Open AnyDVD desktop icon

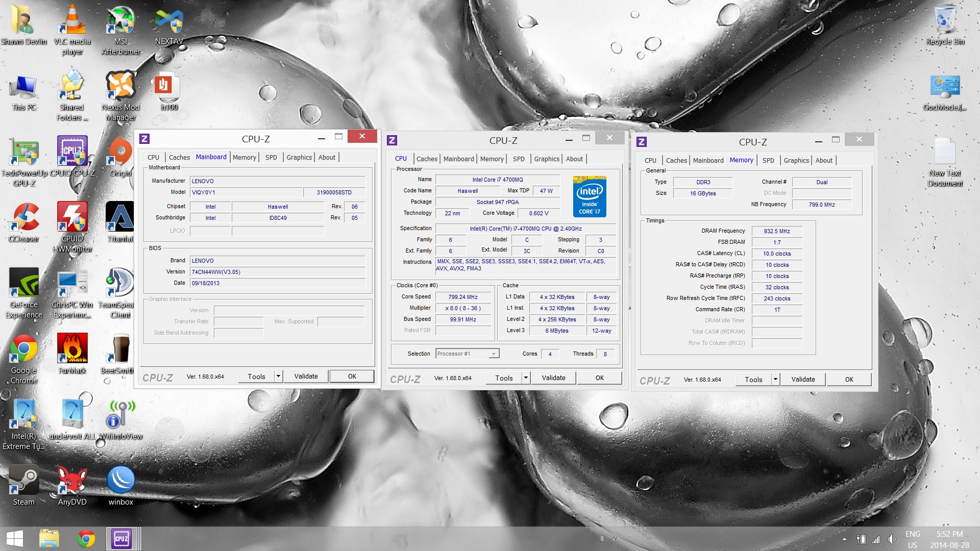click(72, 486)
